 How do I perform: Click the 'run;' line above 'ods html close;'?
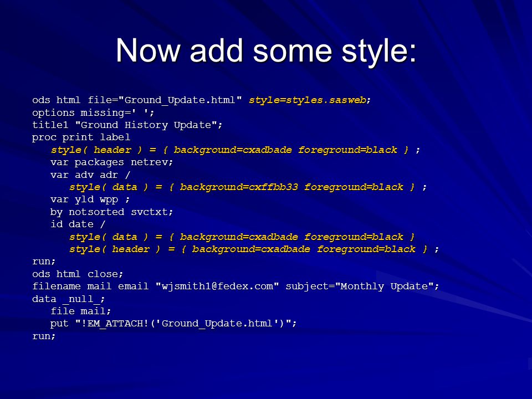click(44, 262)
